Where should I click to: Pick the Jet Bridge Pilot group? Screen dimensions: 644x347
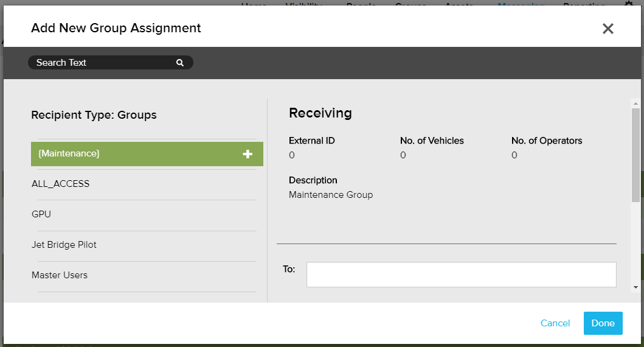[64, 245]
